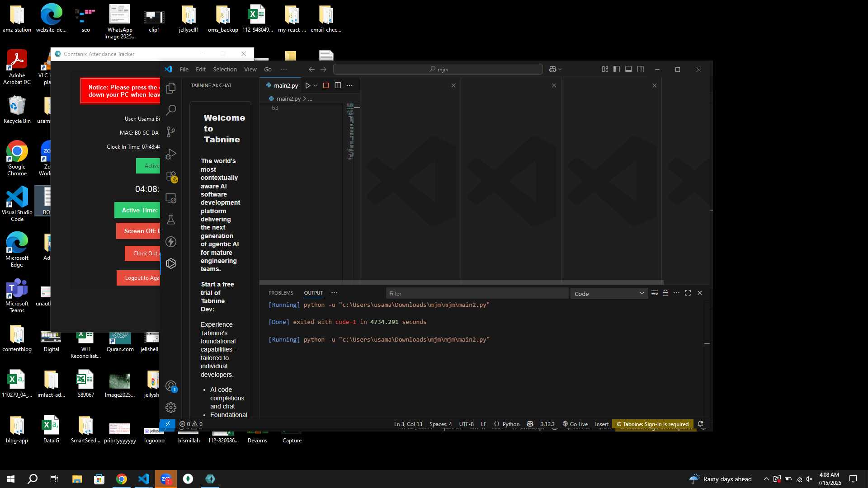
Task: Open the Source Control view
Action: click(171, 131)
